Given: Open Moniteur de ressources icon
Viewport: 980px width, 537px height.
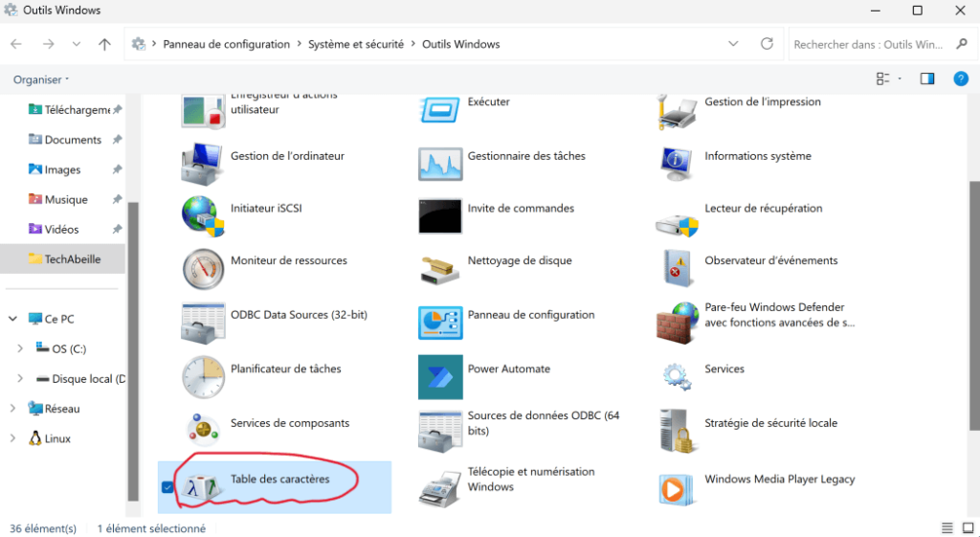Looking at the screenshot, I should [203, 269].
